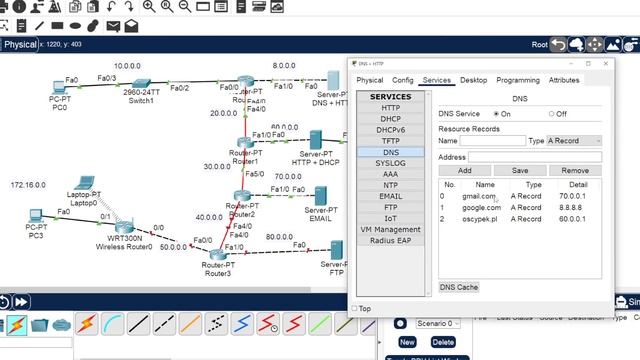Pick the dashed black crossover cable
Image resolution: width=640 pixels, height=360 pixels.
pos(164,324)
